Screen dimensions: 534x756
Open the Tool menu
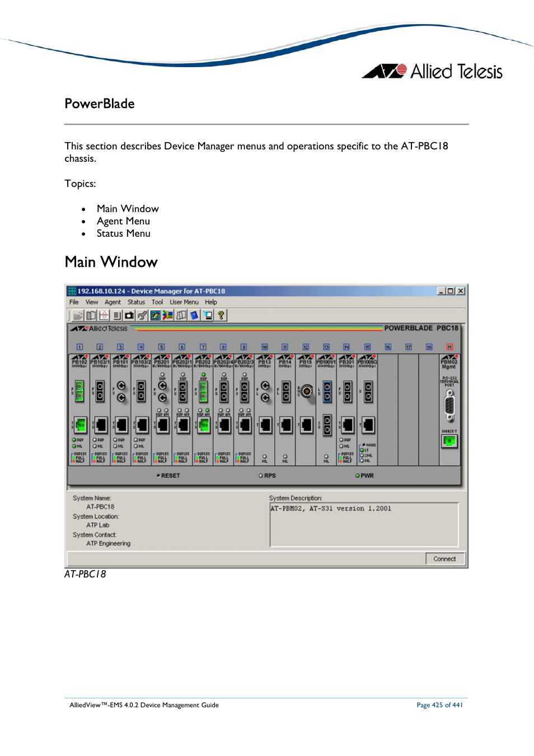(157, 302)
